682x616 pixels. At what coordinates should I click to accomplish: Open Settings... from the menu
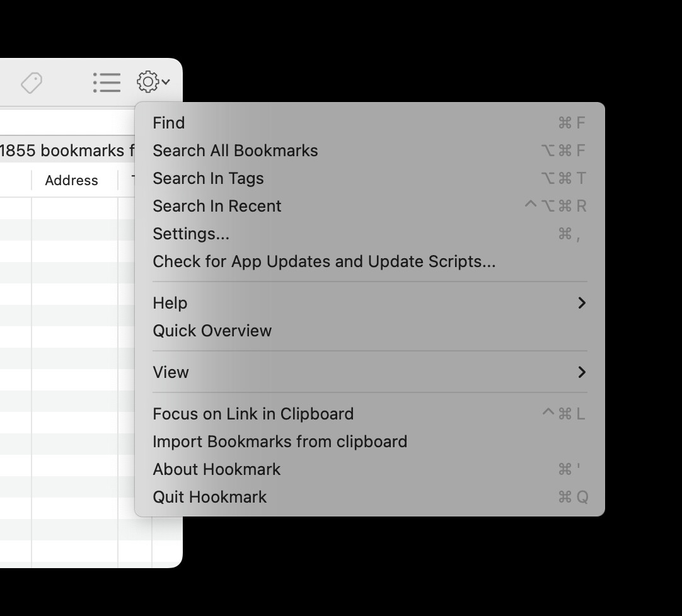(x=191, y=234)
